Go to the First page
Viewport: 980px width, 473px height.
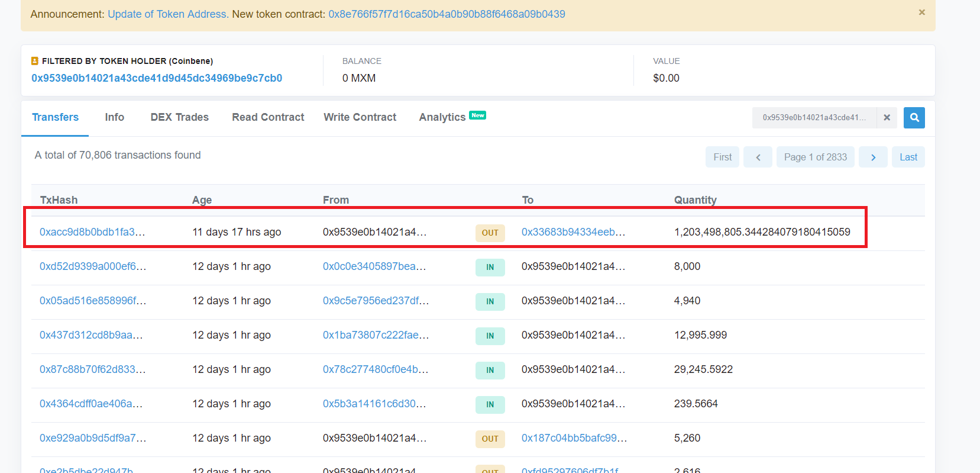pyautogui.click(x=722, y=157)
